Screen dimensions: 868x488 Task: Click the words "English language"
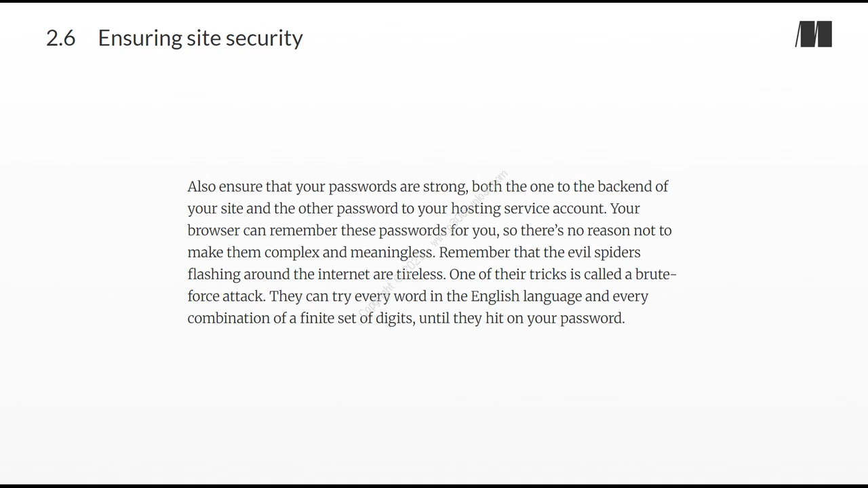[526, 297]
